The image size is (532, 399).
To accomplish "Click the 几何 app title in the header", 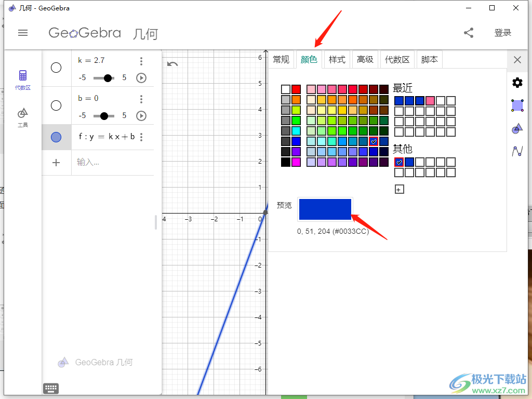I will (x=145, y=34).
